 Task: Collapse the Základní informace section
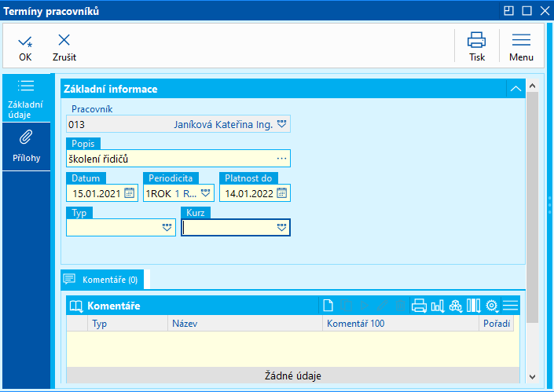[515, 89]
